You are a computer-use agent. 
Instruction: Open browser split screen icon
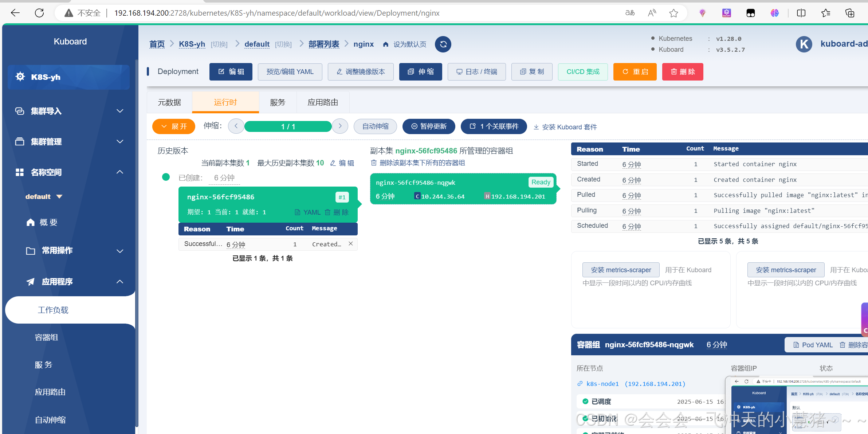801,13
